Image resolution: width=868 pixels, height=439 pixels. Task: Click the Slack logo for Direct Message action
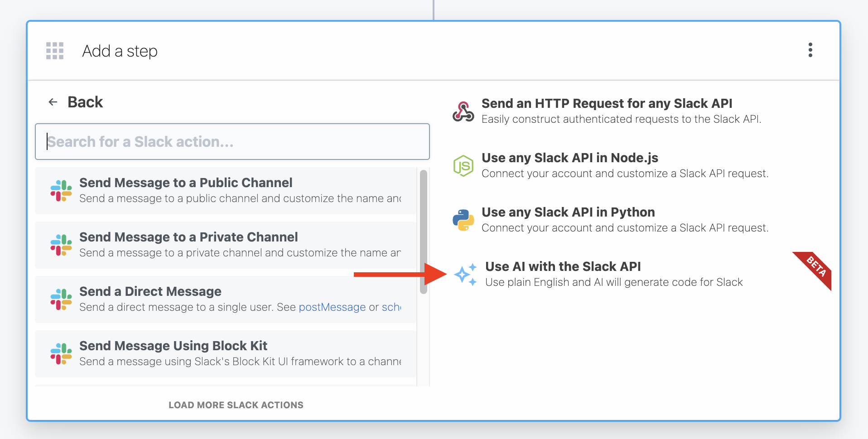[61, 299]
